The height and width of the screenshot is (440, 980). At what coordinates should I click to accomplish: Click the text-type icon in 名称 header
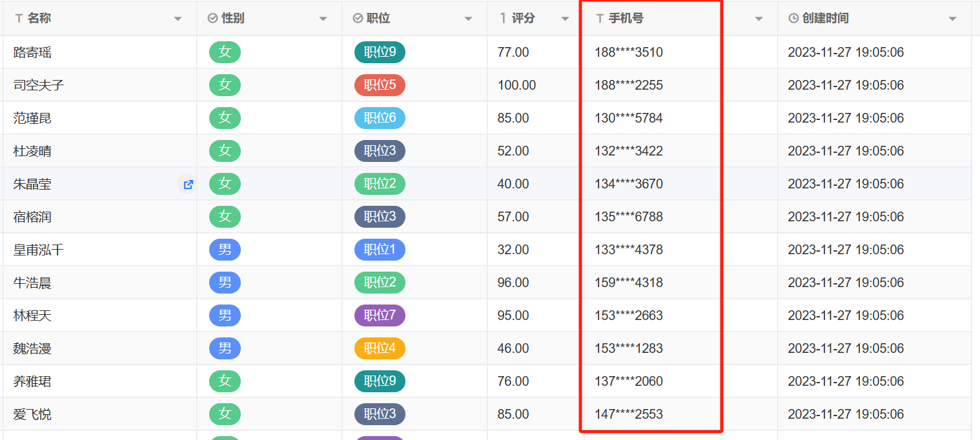tap(19, 19)
